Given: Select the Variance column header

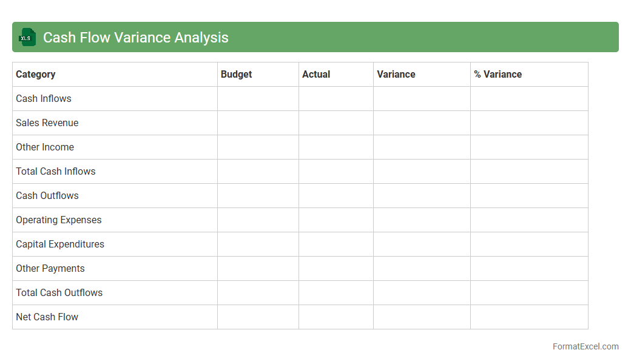Looking at the screenshot, I should (x=396, y=74).
